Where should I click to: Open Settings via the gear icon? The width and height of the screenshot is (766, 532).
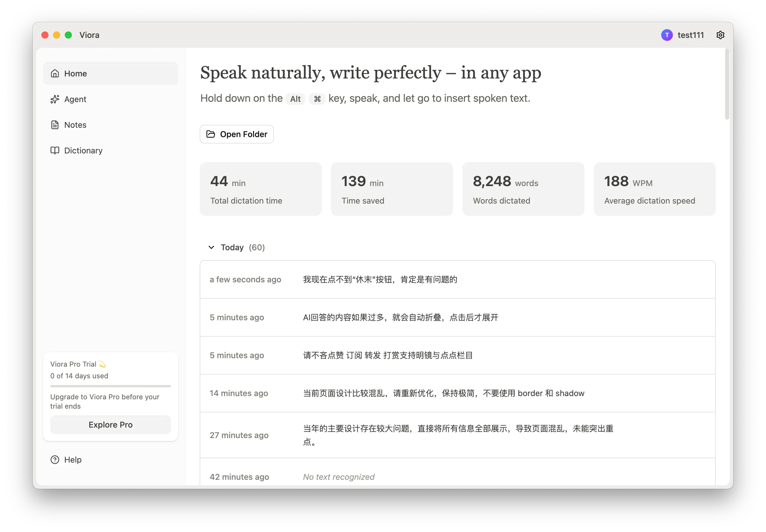coord(720,35)
